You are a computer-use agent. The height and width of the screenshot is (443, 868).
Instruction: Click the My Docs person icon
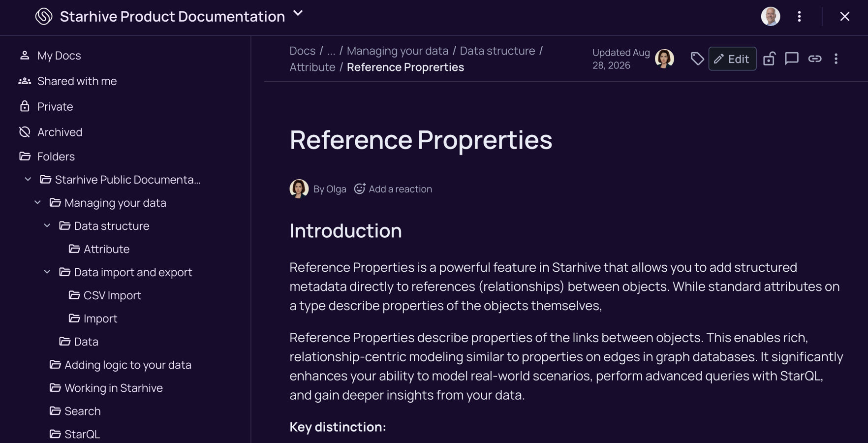tap(25, 55)
